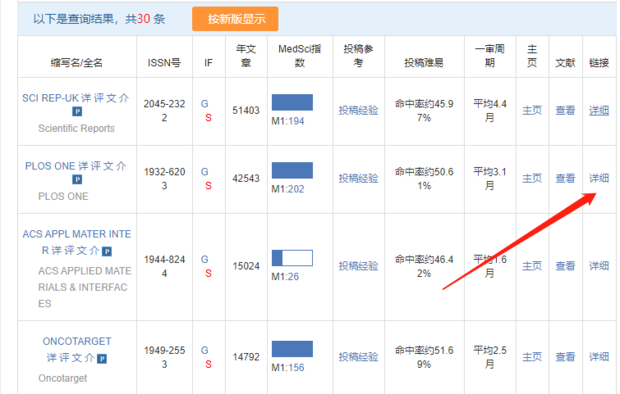Click the red S link in PLOS ONE row
Viewport: 620px width, 394px height.
tap(208, 186)
